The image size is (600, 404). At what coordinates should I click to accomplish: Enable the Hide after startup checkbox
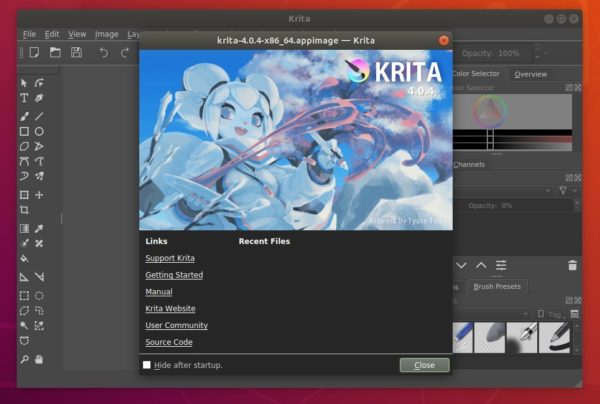coord(147,365)
